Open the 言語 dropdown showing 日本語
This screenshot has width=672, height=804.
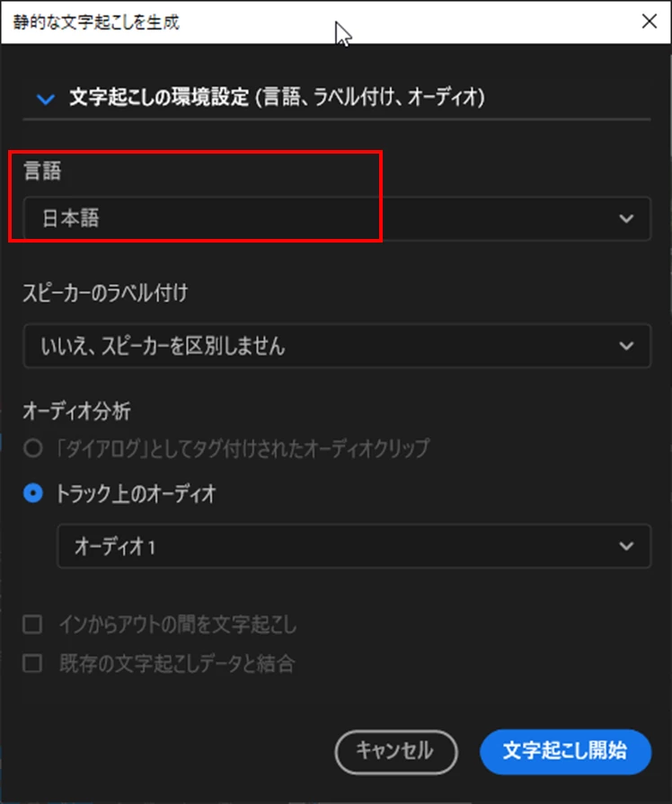tap(337, 218)
